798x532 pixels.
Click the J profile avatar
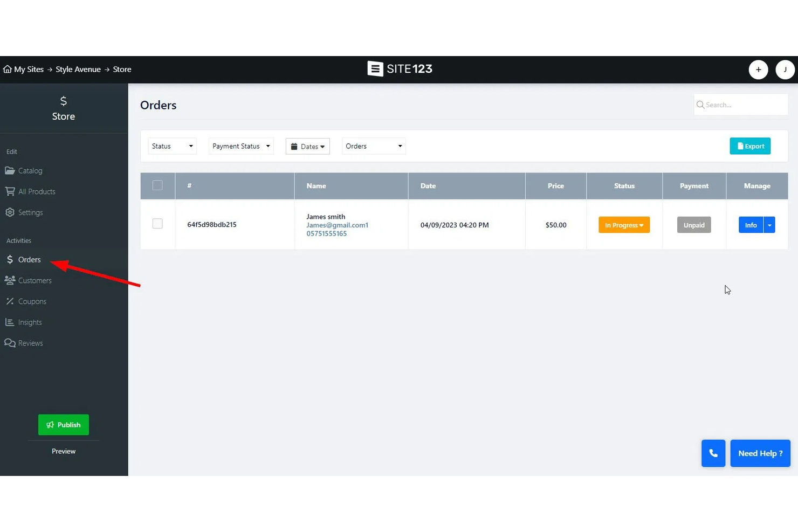click(785, 70)
